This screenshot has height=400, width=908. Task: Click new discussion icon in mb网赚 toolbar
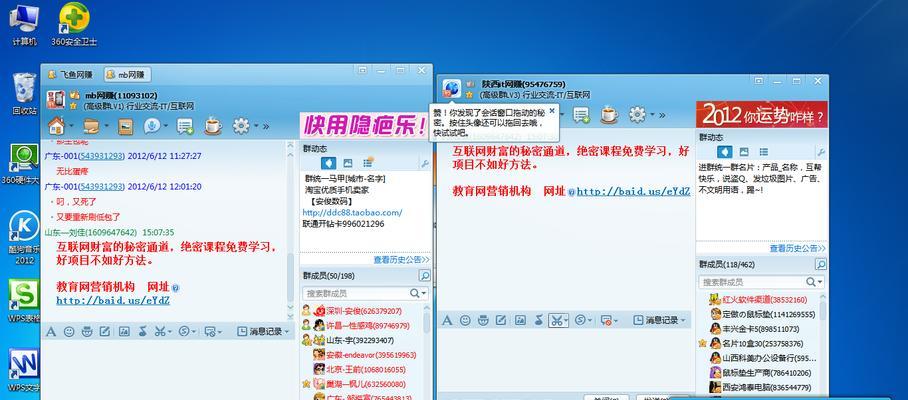[x=185, y=126]
